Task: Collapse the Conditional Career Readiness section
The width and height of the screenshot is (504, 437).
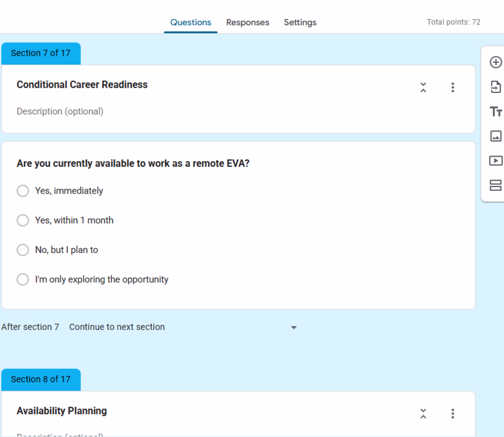Action: pyautogui.click(x=423, y=87)
